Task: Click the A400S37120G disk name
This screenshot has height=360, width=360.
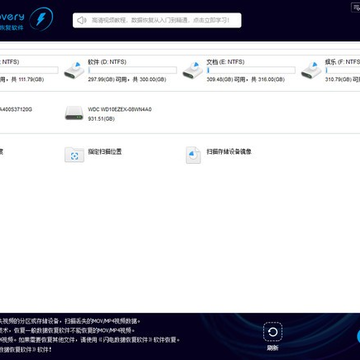Action: pos(16,109)
